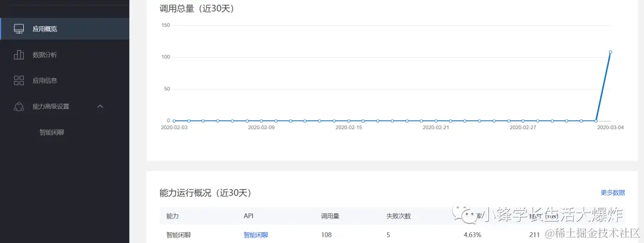Click the 100 y-axis label
Image resolution: width=644 pixels, height=243 pixels.
tap(166, 57)
